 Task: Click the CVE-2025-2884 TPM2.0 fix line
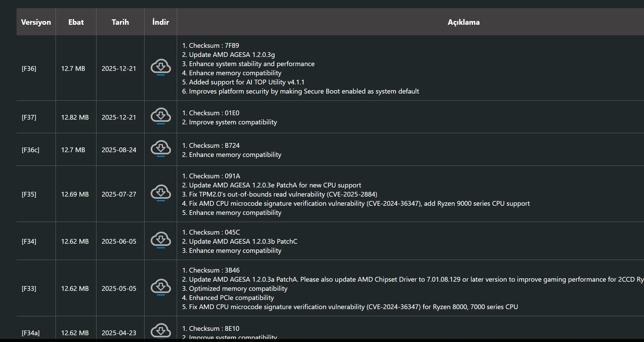pyautogui.click(x=279, y=194)
